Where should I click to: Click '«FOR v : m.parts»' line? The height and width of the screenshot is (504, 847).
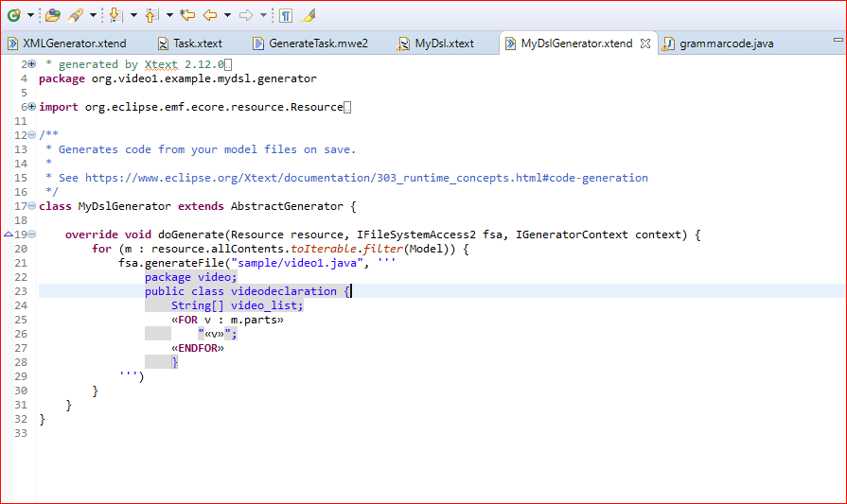tap(227, 320)
